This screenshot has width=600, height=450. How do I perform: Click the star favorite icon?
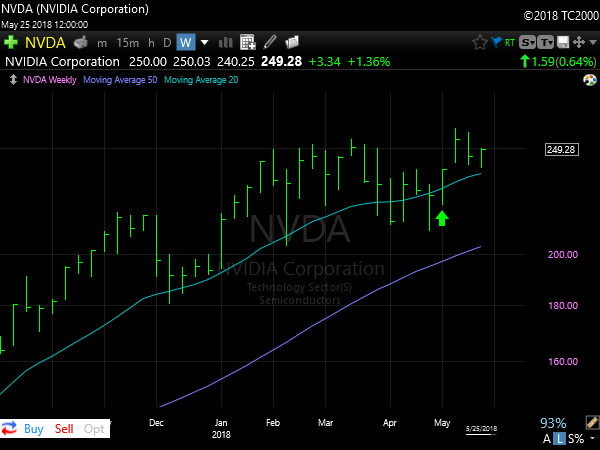coord(479,42)
